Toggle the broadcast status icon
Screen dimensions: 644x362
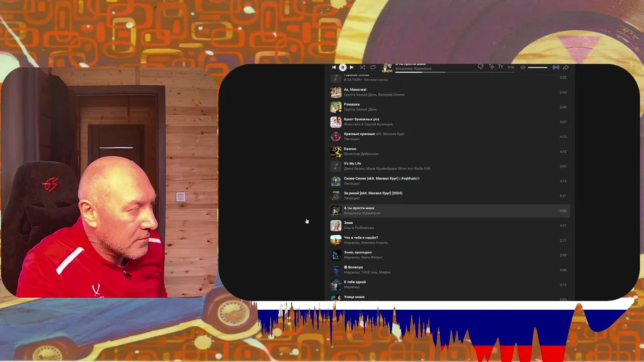[556, 67]
